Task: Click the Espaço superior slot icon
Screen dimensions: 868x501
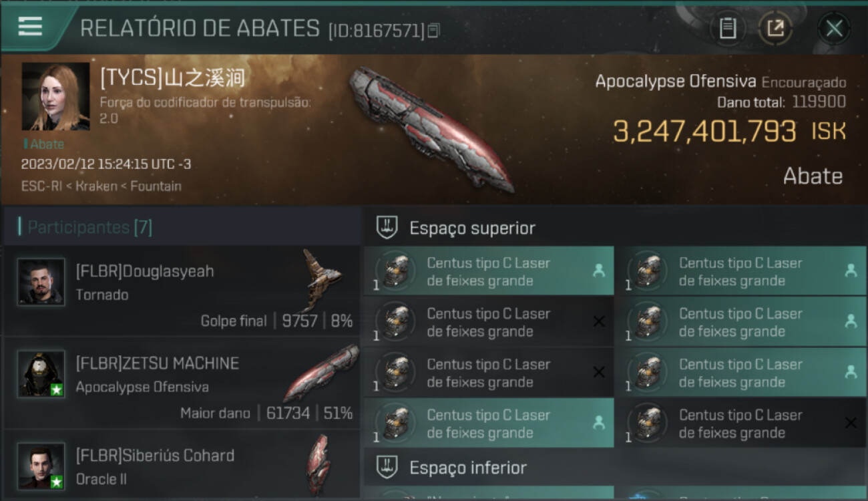Action: pos(387,228)
